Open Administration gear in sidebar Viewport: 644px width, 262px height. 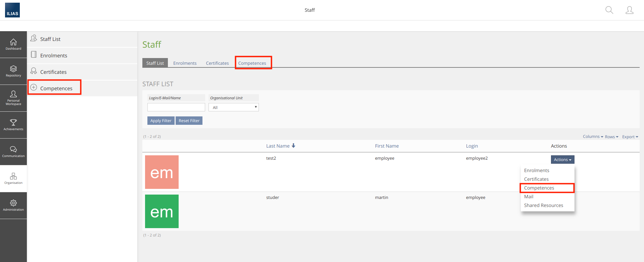(x=13, y=205)
